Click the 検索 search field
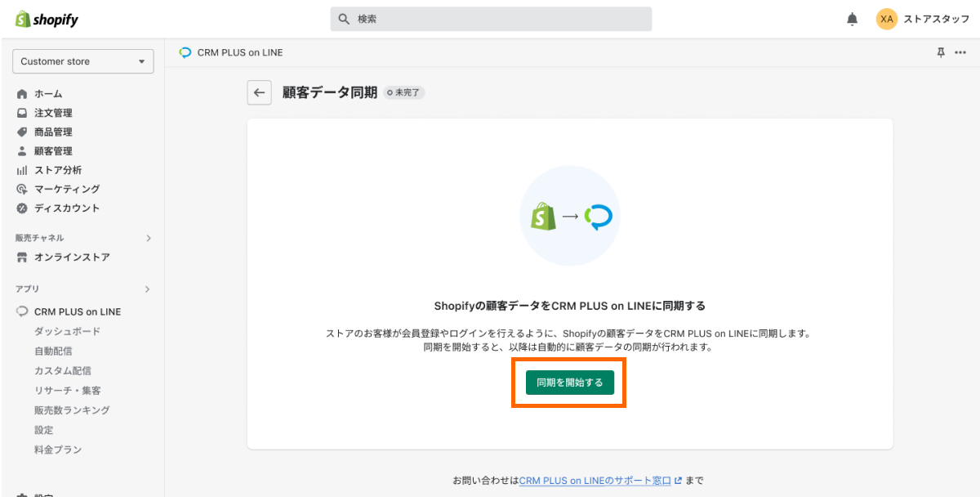Image resolution: width=980 pixels, height=497 pixels. pyautogui.click(x=491, y=19)
